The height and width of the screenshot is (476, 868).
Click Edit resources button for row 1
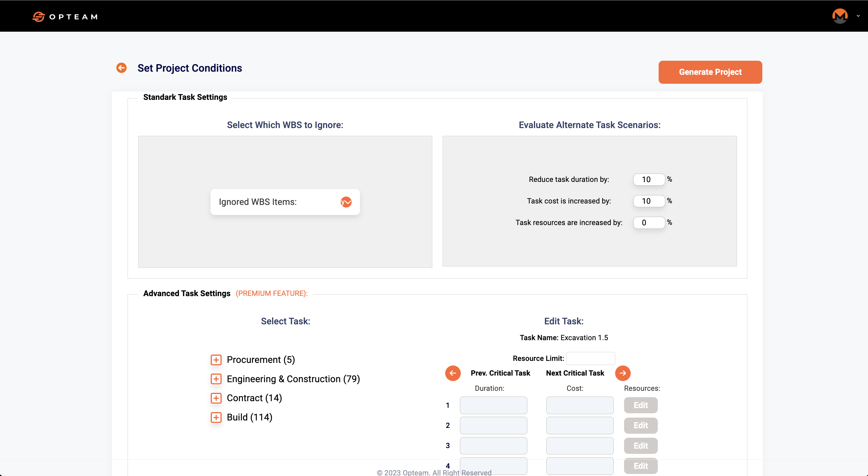[x=640, y=405]
